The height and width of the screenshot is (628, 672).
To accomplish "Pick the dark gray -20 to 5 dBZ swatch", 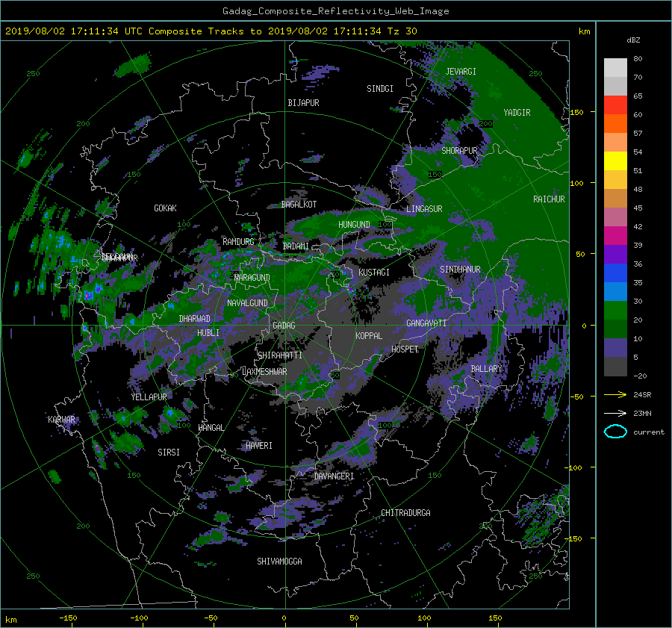I will click(x=615, y=367).
